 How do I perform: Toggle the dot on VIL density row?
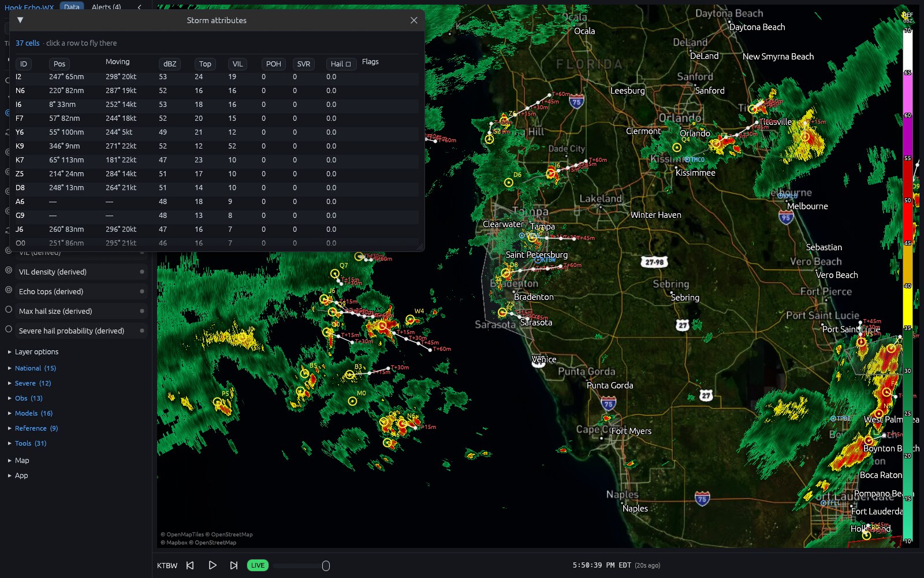[x=142, y=272]
